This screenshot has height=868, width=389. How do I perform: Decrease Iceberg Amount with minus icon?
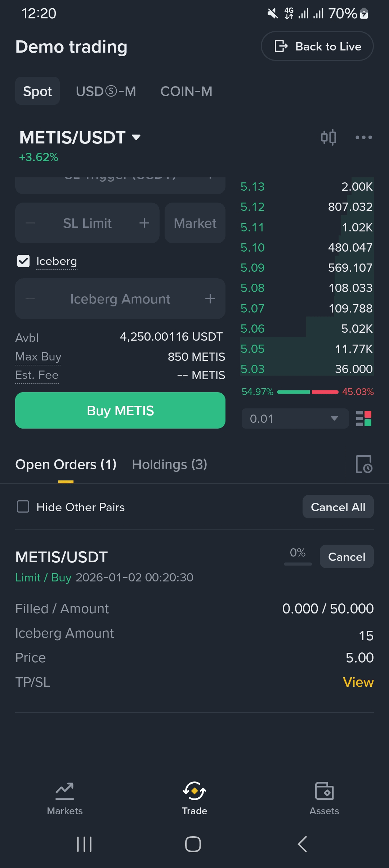tap(31, 299)
